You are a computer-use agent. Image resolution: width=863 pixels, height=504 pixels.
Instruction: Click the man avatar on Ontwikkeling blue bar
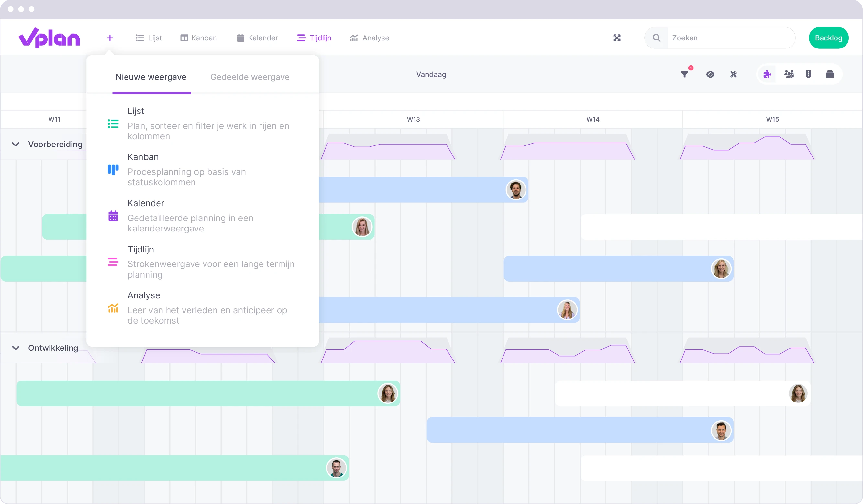[721, 430]
